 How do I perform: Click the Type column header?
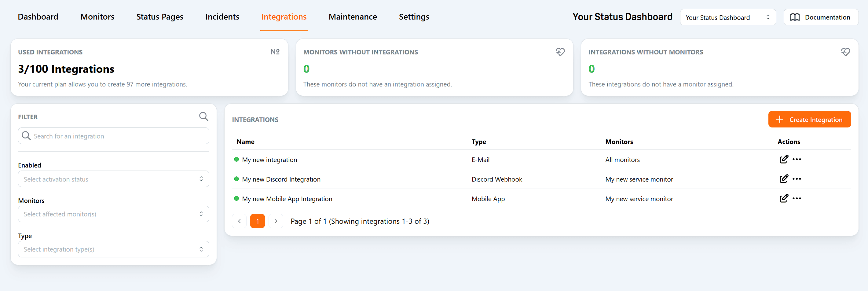(479, 142)
